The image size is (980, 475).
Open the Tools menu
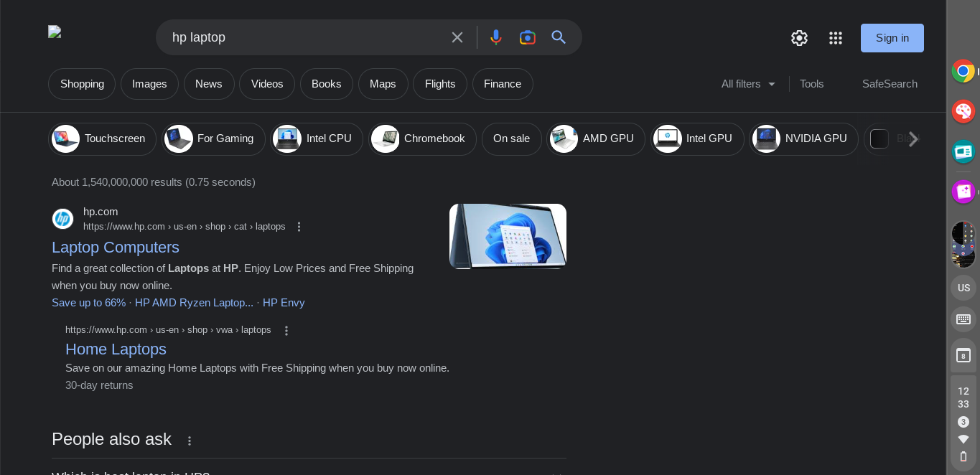pyautogui.click(x=812, y=84)
